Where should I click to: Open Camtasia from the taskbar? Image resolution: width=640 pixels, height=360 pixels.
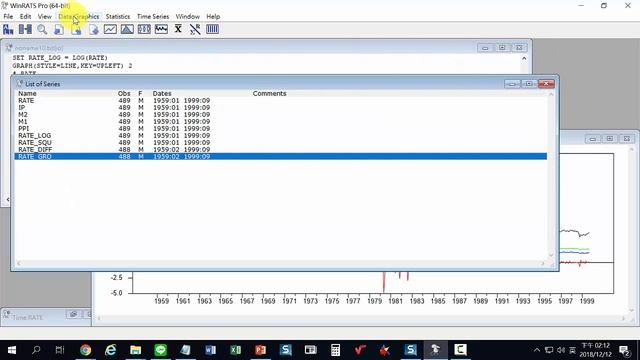(460, 350)
